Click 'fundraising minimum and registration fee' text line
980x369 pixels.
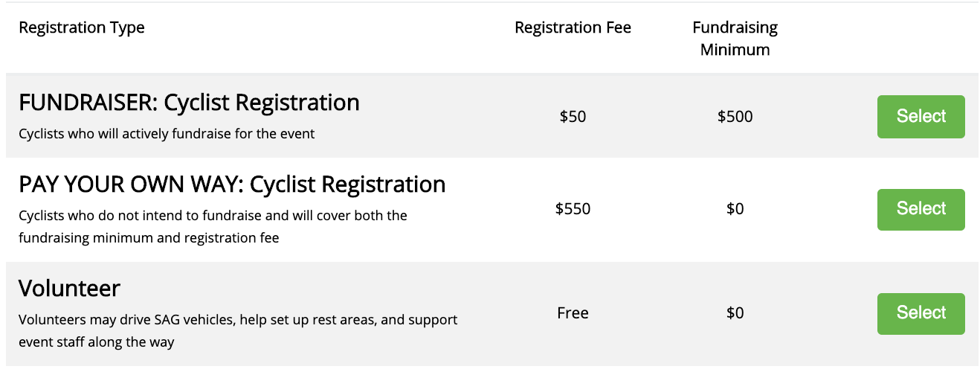coord(149,238)
